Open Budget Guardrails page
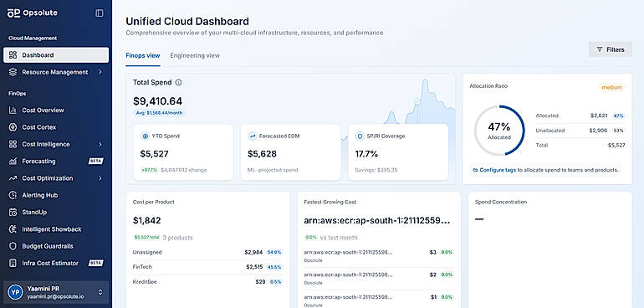This screenshot has height=308, width=644. click(56, 246)
